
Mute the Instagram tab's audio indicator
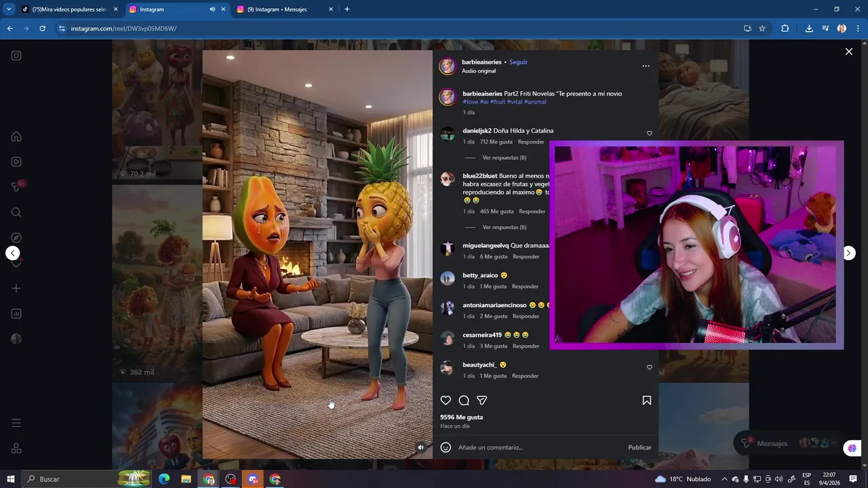[x=212, y=9]
